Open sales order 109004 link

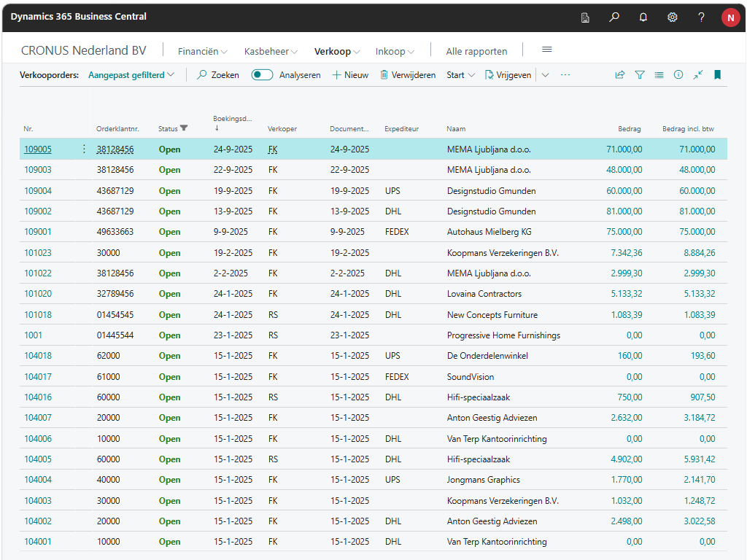38,191
